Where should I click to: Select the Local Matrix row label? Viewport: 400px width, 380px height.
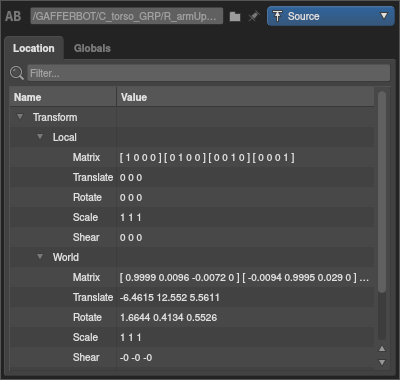86,157
